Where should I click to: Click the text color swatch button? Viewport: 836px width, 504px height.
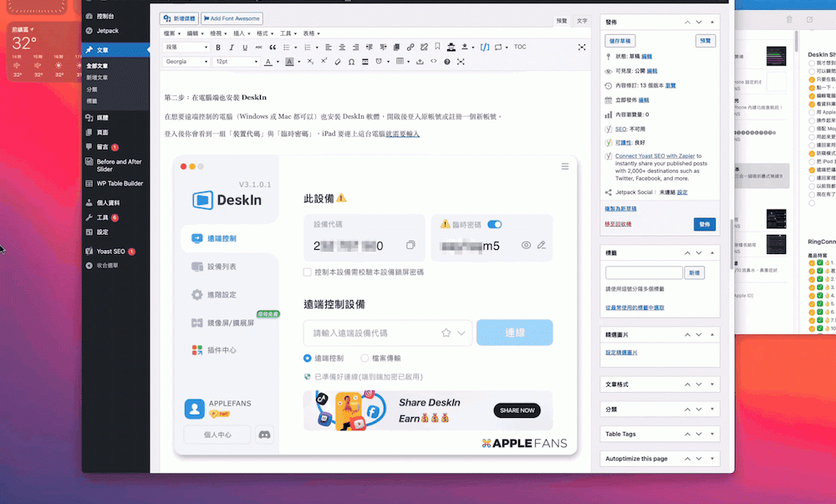coord(268,62)
